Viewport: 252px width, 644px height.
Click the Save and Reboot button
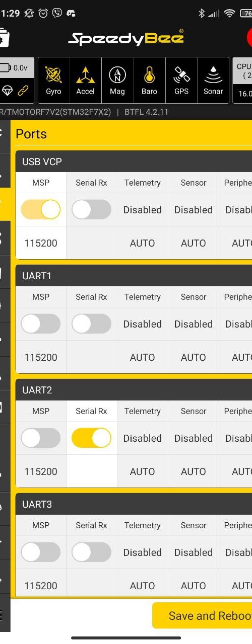point(203,616)
